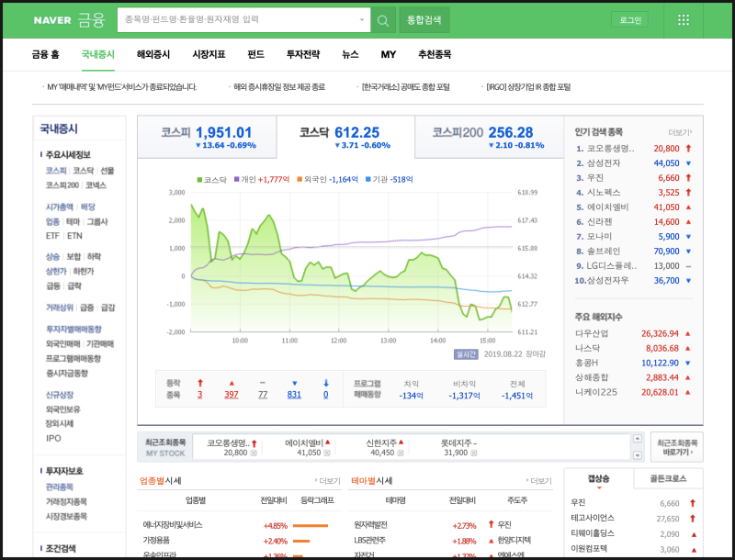The width and height of the screenshot is (735, 560).
Task: Select the 코스닥 index tab
Action: 345,137
